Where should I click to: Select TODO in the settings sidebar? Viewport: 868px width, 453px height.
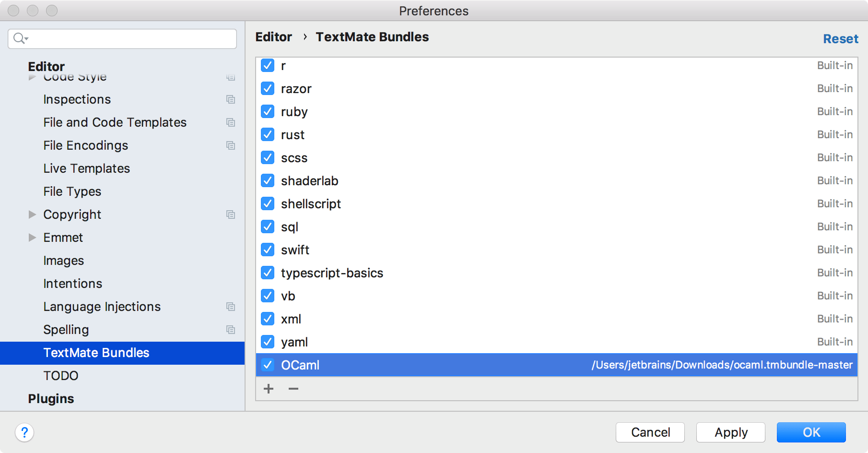(x=60, y=376)
